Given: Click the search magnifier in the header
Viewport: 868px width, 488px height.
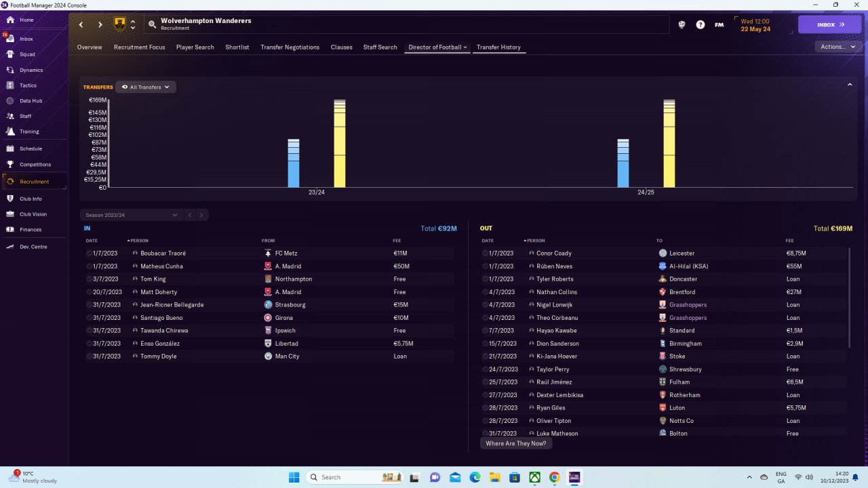Looking at the screenshot, I should click(x=153, y=24).
